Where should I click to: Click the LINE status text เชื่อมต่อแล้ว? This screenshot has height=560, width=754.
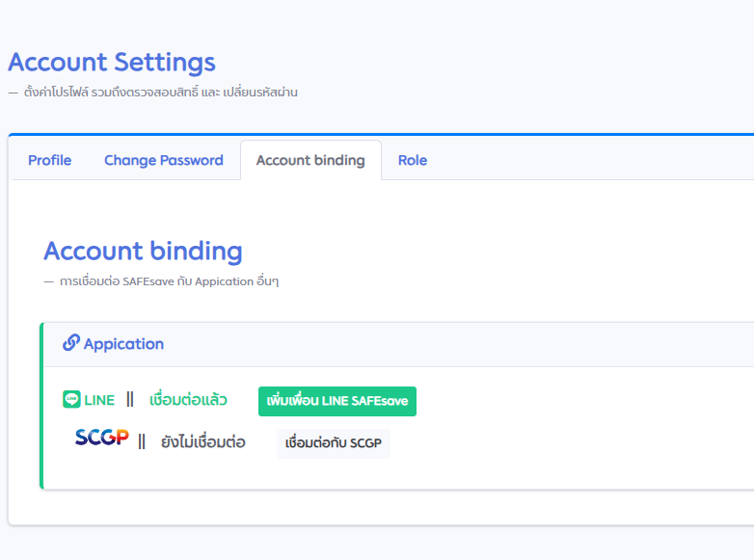(x=188, y=399)
